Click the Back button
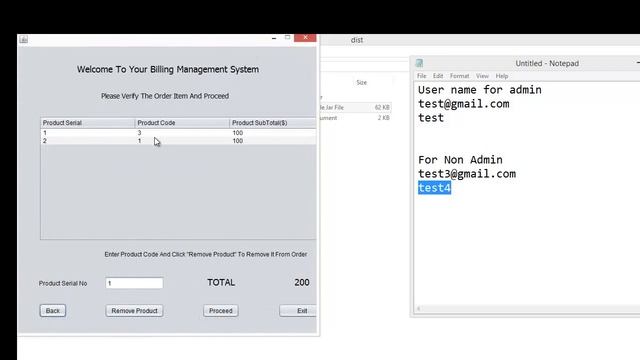 coord(53,311)
